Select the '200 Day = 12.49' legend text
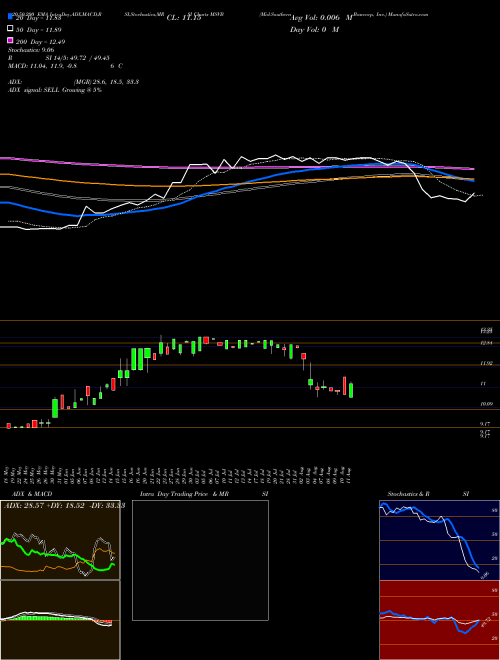Image resolution: width=500 pixels, height=660 pixels. point(40,42)
